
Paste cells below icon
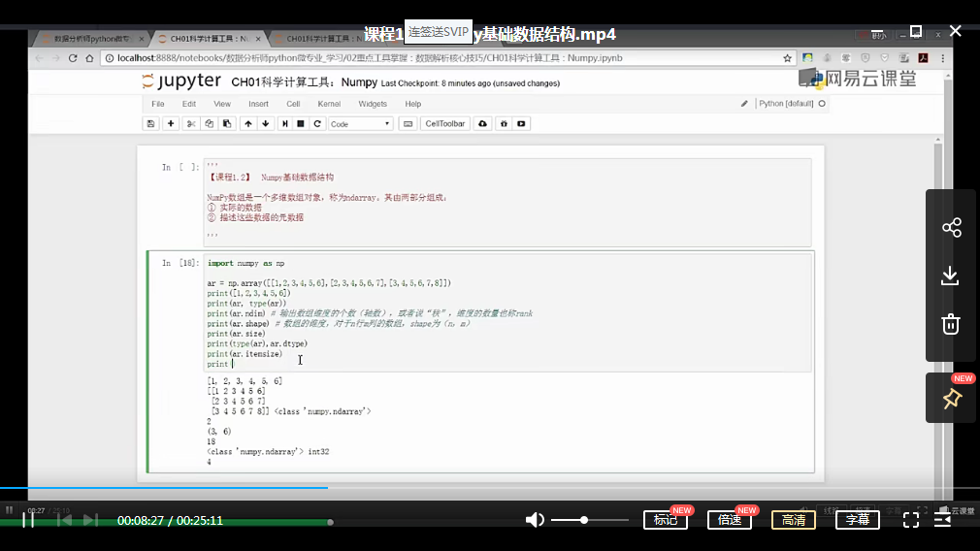tap(227, 124)
